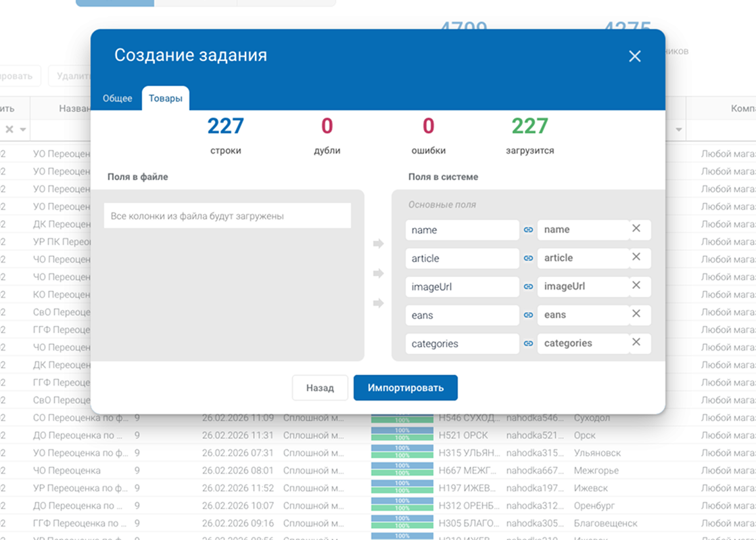This screenshot has width=756, height=540.
Task: Remove the imageUrl field mapping
Action: 636,286
